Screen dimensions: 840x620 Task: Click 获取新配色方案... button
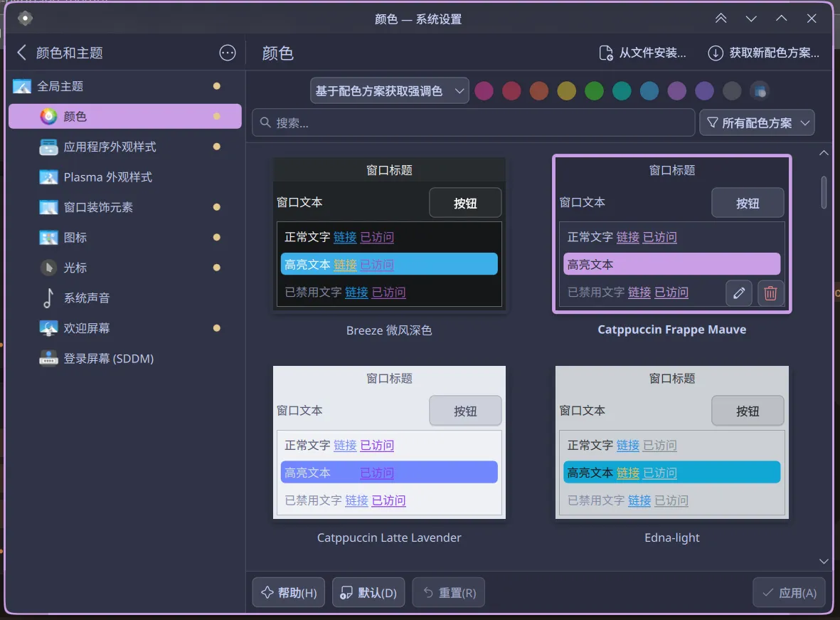764,53
